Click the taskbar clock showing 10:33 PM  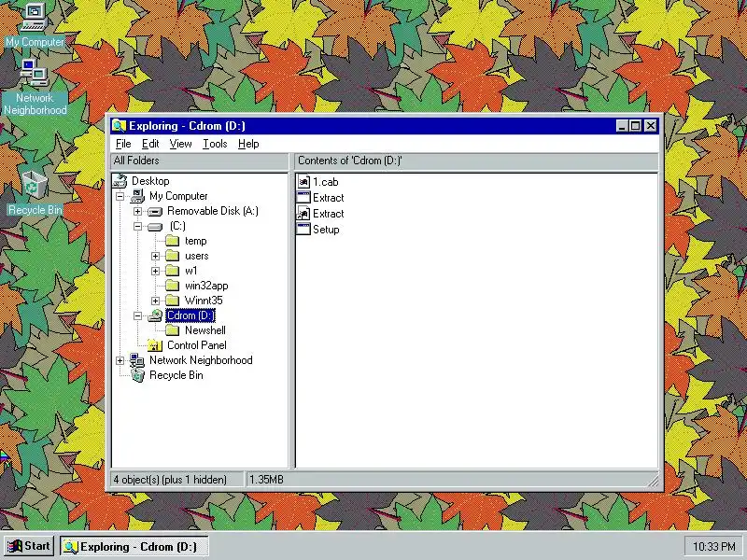click(x=713, y=546)
